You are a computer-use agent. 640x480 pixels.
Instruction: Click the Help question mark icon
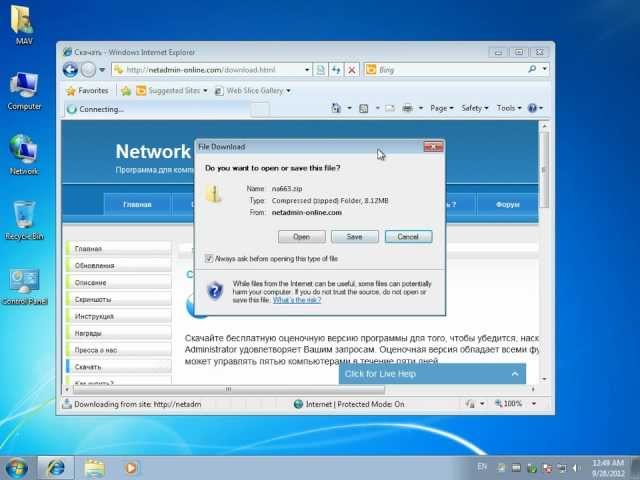point(532,108)
